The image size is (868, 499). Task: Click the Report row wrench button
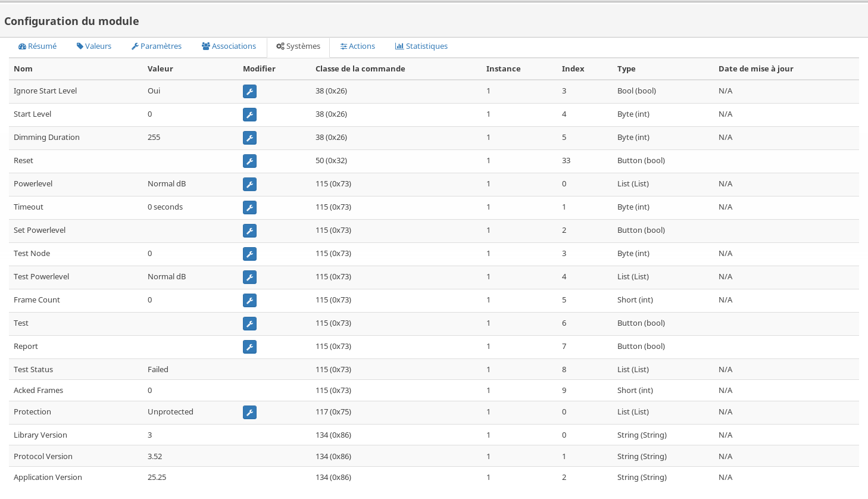pos(249,347)
